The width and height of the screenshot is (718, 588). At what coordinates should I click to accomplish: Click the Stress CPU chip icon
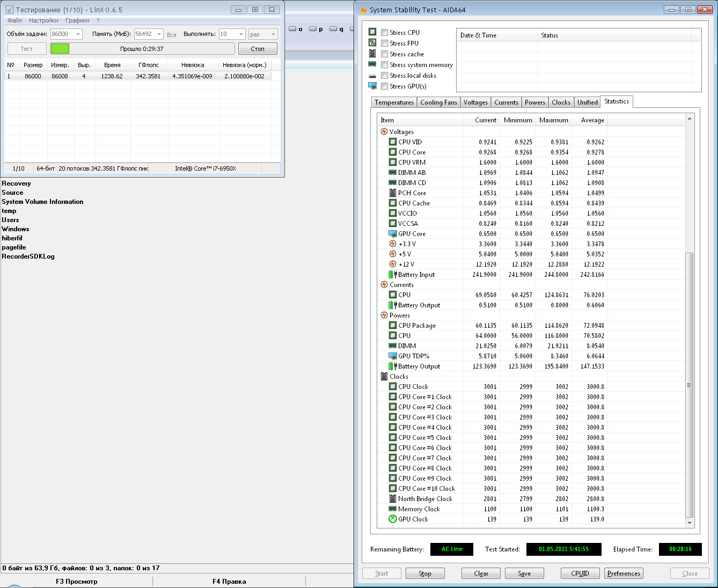(372, 32)
